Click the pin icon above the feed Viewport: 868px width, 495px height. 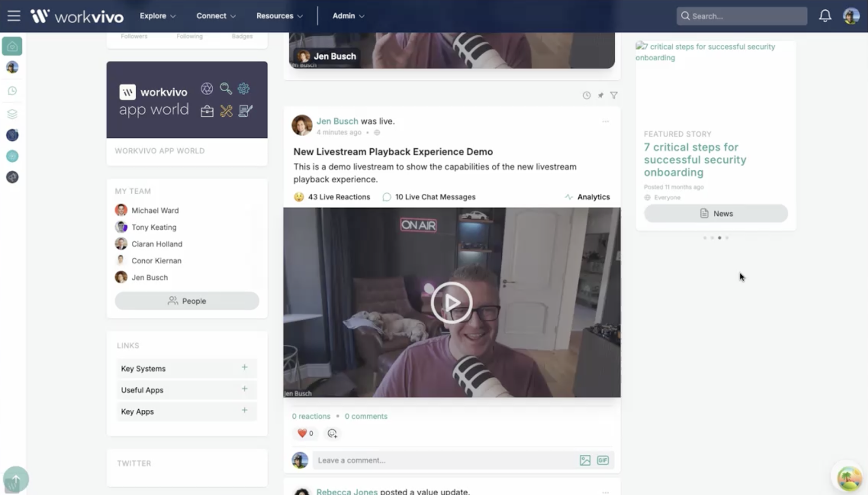601,96
